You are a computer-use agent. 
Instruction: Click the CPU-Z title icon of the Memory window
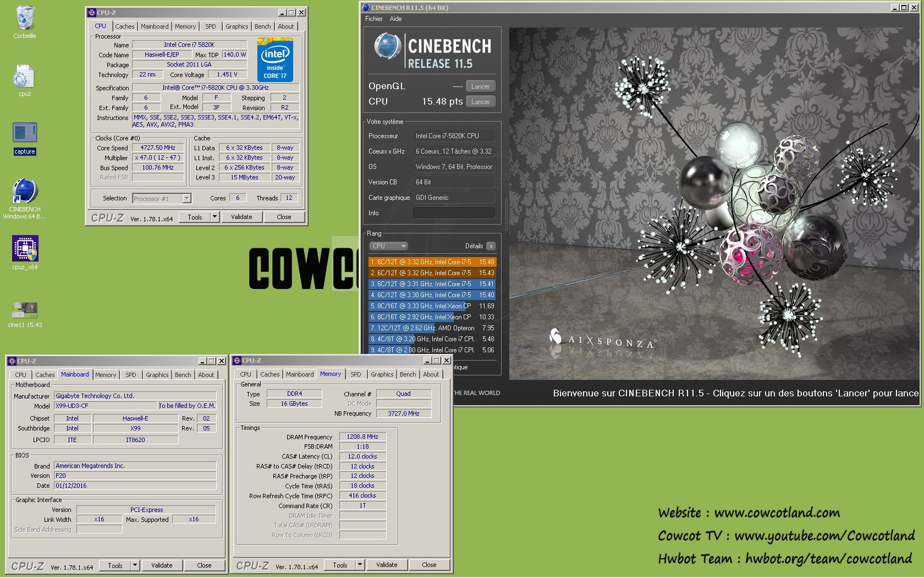tap(238, 361)
